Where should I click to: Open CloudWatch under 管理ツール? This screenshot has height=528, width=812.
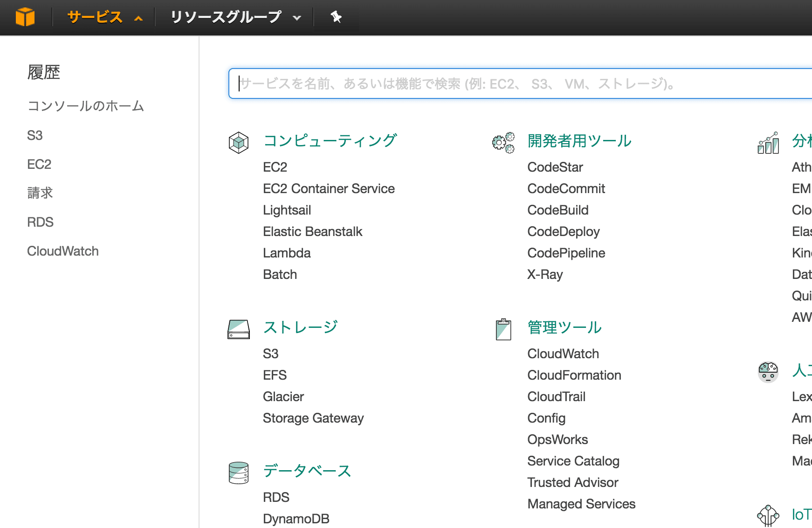[563, 354]
